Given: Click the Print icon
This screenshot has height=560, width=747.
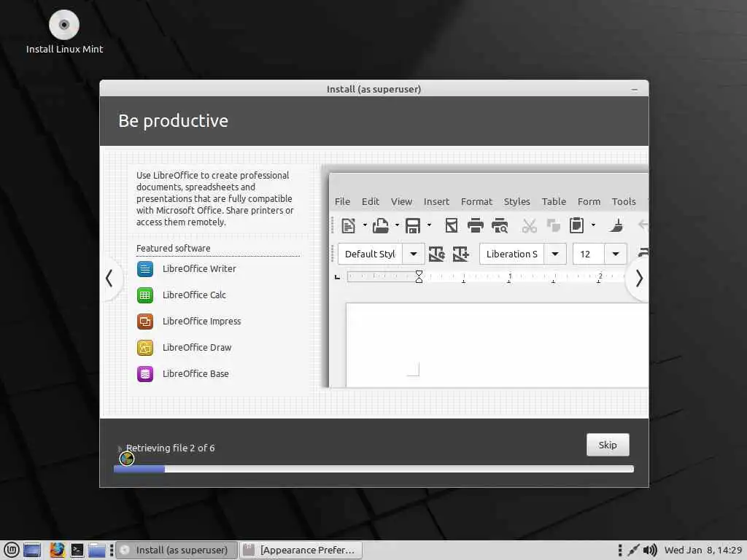Looking at the screenshot, I should [476, 225].
